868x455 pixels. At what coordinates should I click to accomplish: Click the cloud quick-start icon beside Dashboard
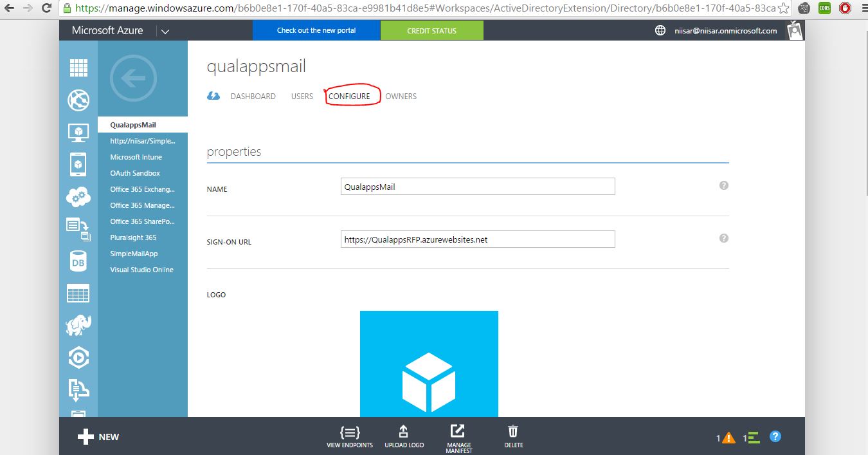[x=213, y=96]
